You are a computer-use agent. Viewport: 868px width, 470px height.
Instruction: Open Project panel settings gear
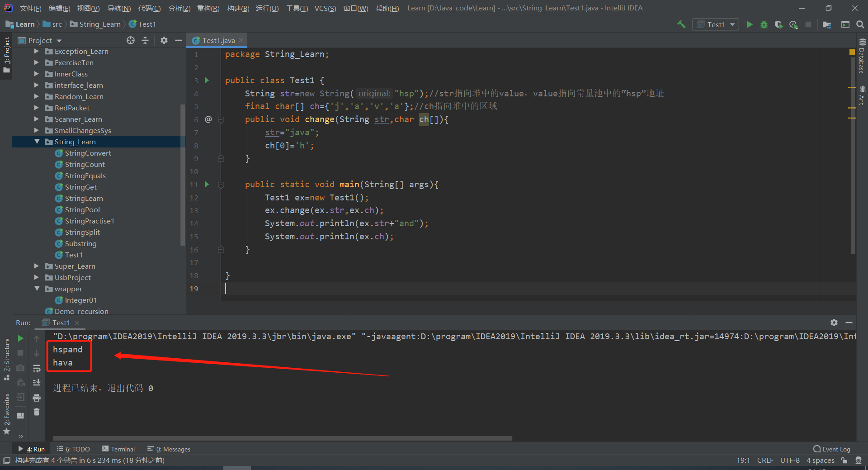point(164,40)
